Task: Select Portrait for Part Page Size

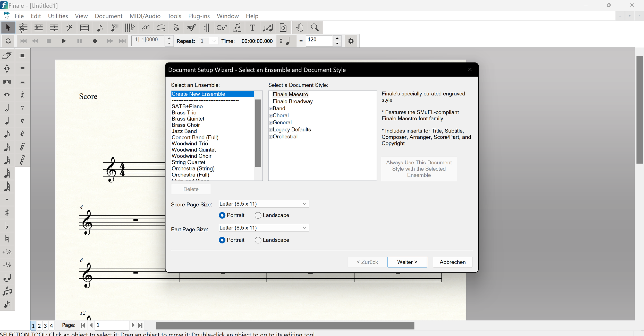Action: point(222,240)
